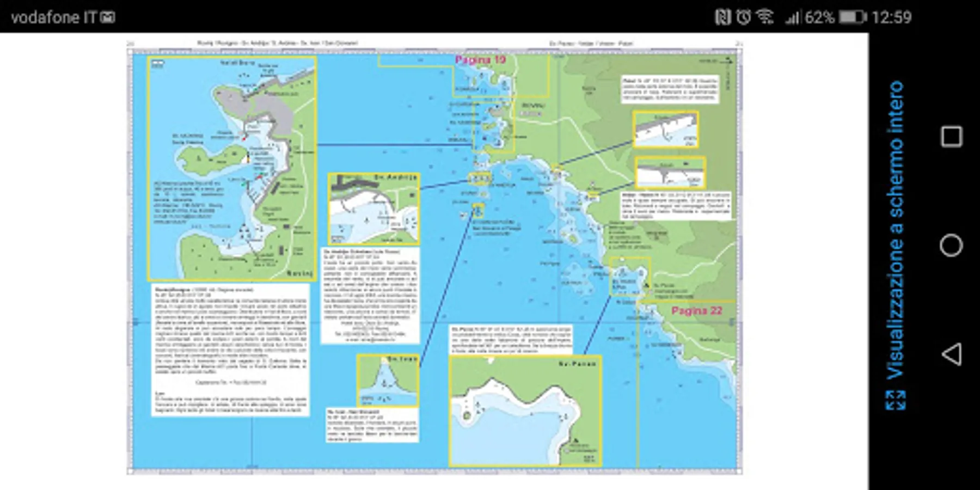Tap the alarm clock status icon
This screenshot has width=980, height=490.
pos(743,17)
